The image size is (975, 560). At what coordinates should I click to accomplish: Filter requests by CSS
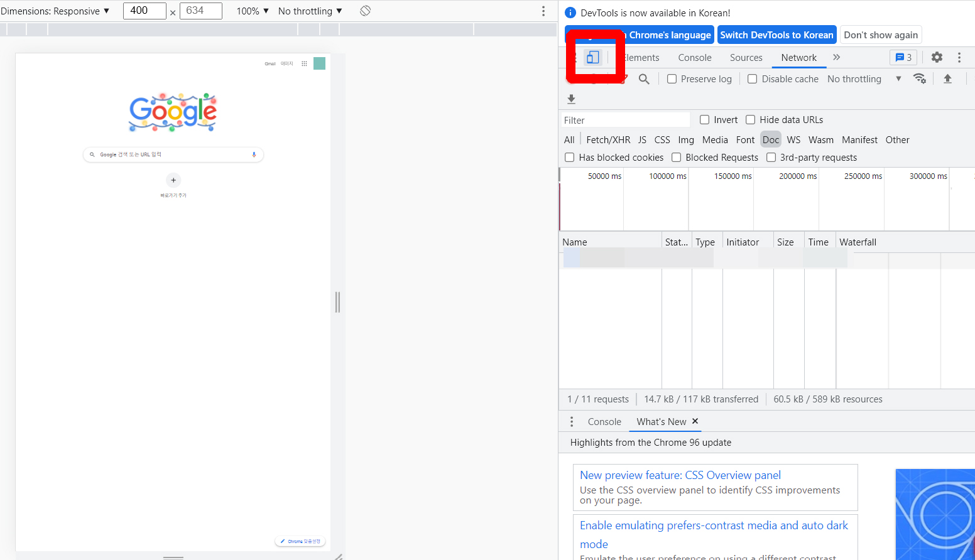click(662, 140)
